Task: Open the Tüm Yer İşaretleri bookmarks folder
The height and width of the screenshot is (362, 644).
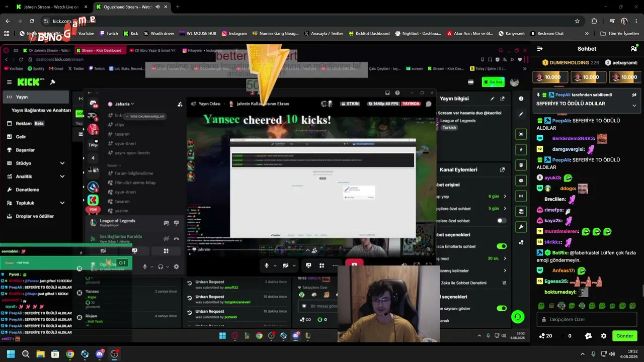Action: point(620,34)
